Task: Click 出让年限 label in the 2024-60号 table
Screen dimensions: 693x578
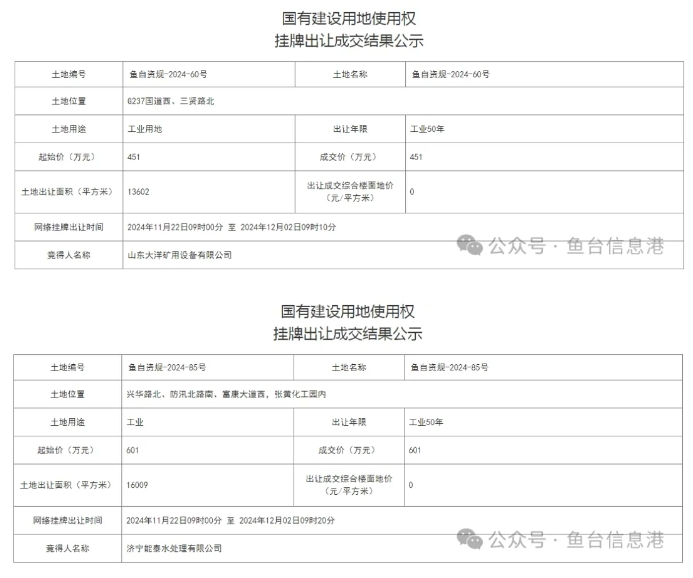Action: 350,129
